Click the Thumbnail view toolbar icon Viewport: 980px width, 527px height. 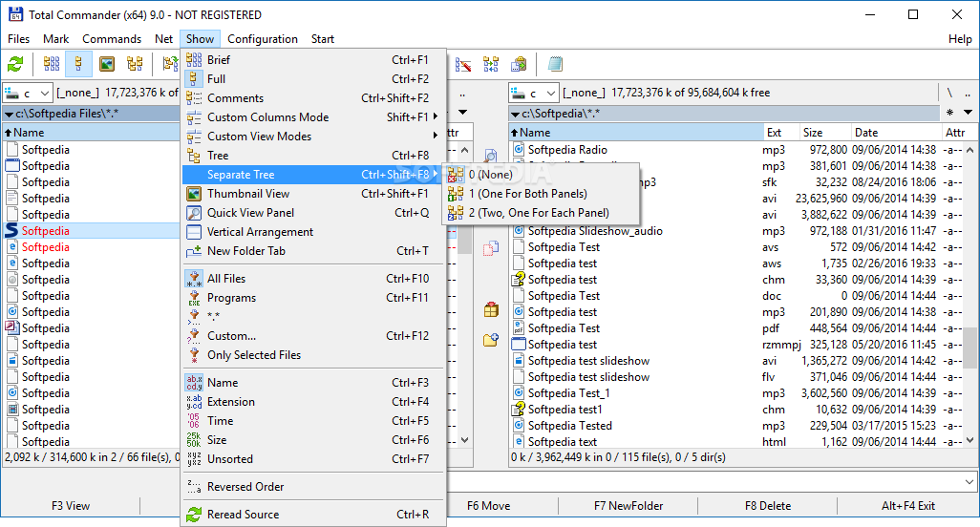(x=107, y=64)
